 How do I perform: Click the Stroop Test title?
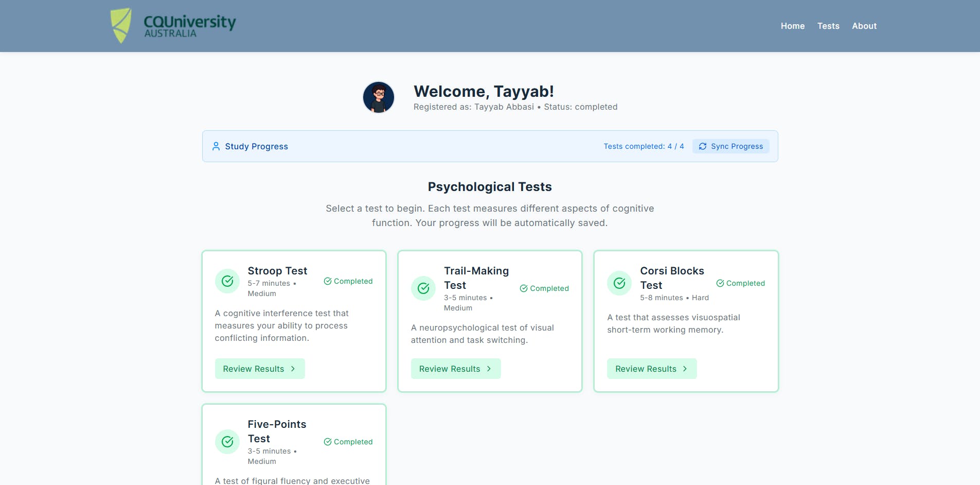point(277,271)
